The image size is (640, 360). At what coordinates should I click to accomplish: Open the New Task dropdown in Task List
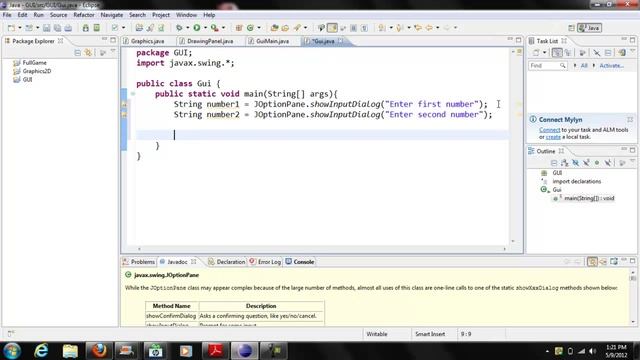[x=544, y=53]
